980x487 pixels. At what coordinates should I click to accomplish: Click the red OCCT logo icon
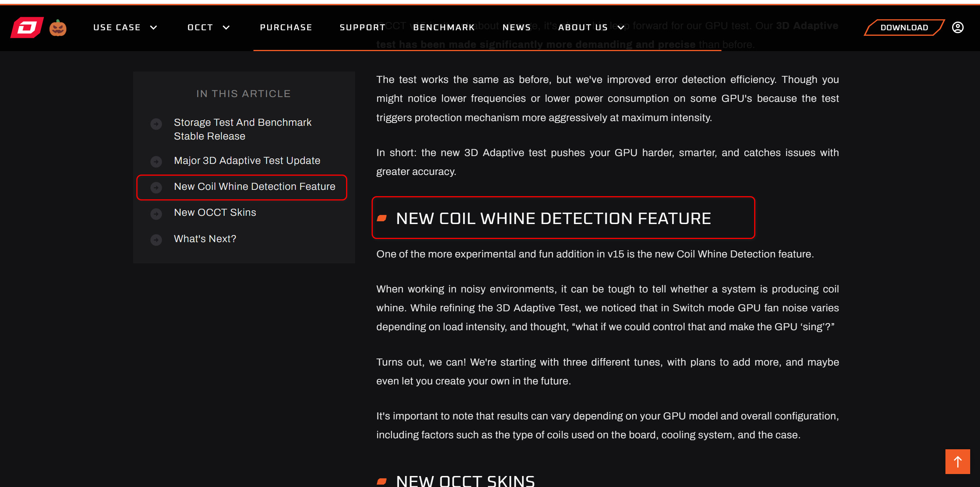coord(27,28)
